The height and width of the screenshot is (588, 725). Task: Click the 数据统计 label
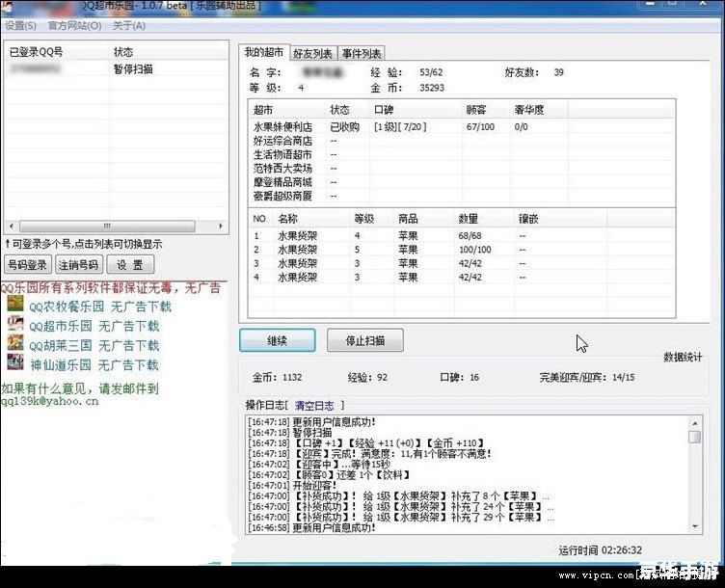coord(683,357)
